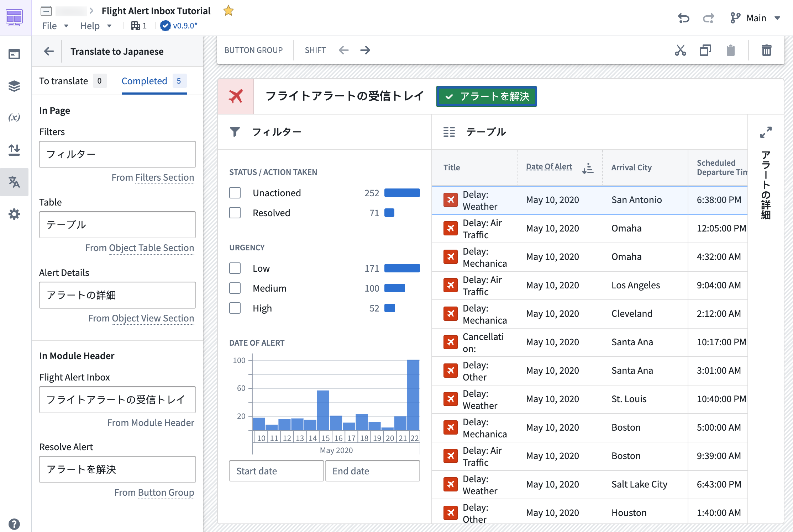Toggle the Unactioned status checkbox
Image resolution: width=793 pixels, height=532 pixels.
235,193
